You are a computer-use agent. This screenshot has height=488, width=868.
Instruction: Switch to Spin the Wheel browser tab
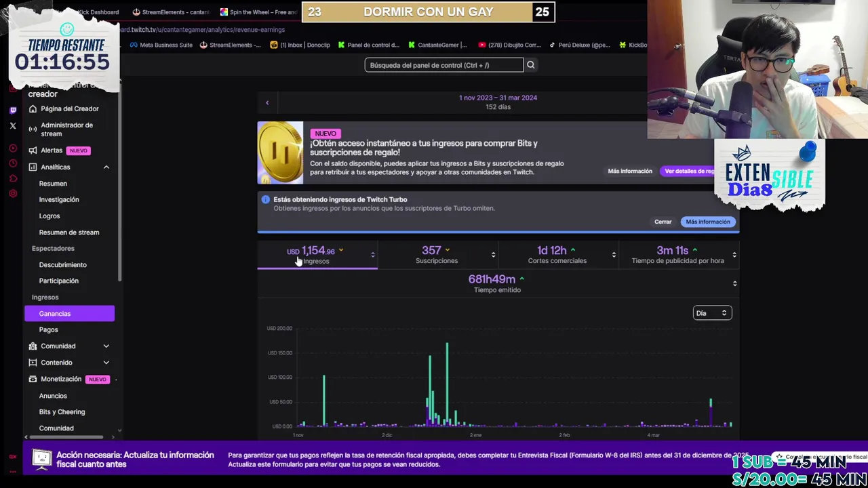[x=259, y=12]
